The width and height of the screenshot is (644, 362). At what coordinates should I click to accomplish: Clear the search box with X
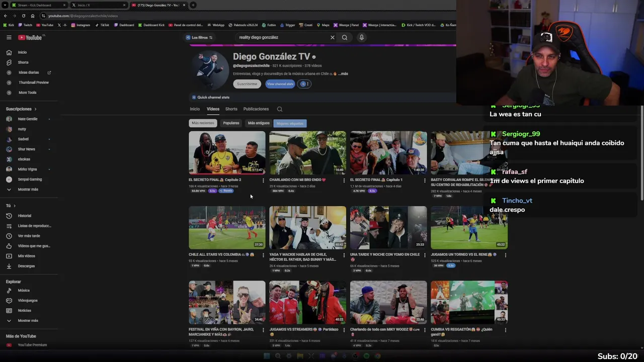332,37
